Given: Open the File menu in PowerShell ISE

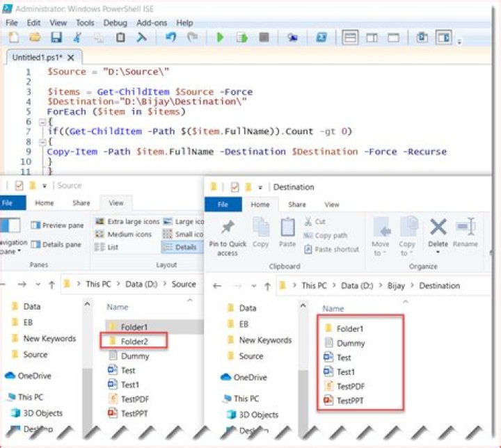Looking at the screenshot, I should (12, 23).
